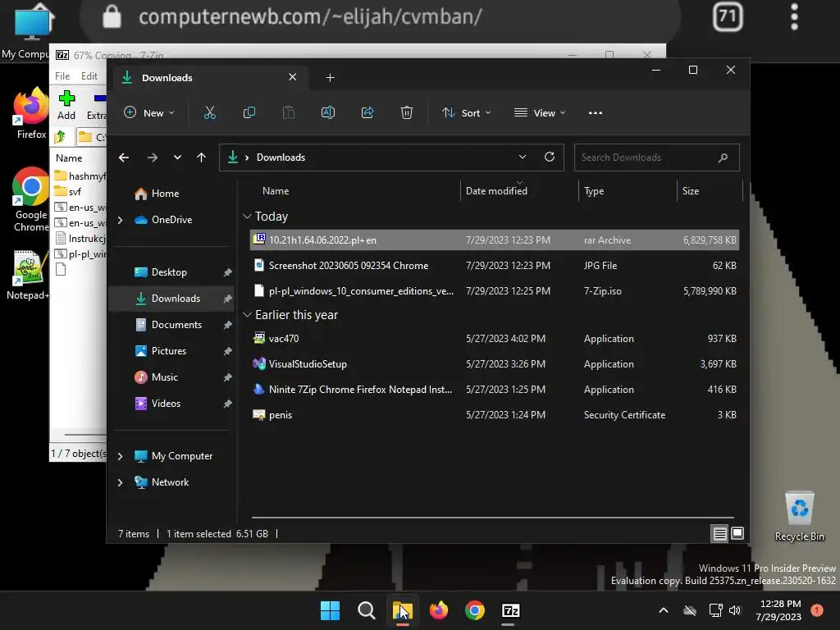Select the Ninite 7Zip Chrome Firefox installer

495,390
